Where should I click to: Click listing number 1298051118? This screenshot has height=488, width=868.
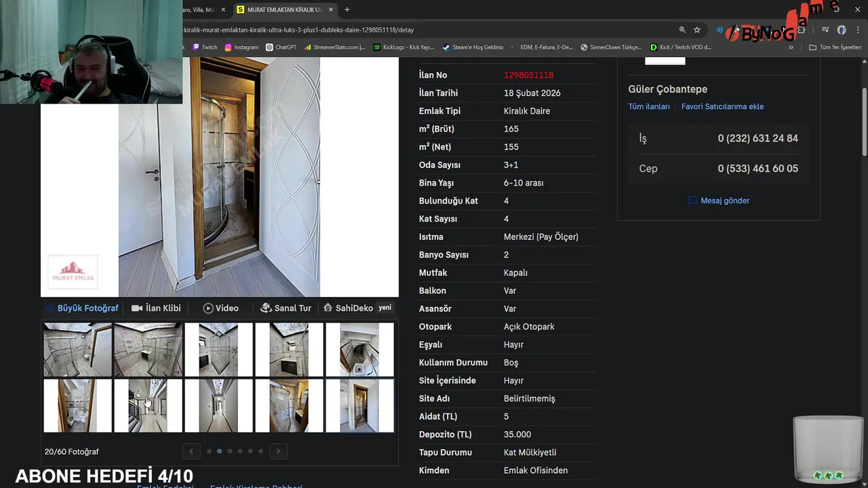click(528, 75)
